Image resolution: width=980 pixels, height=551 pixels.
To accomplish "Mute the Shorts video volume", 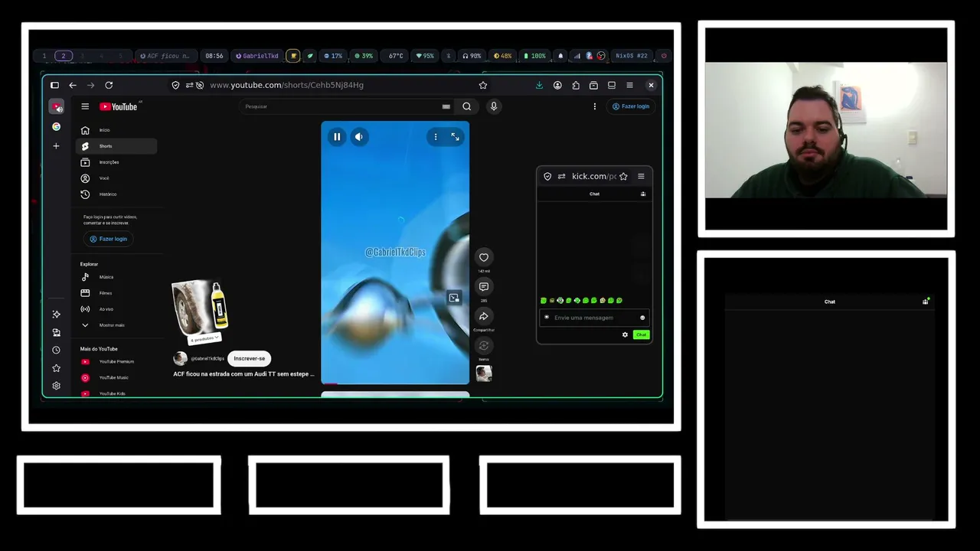I will pyautogui.click(x=358, y=137).
